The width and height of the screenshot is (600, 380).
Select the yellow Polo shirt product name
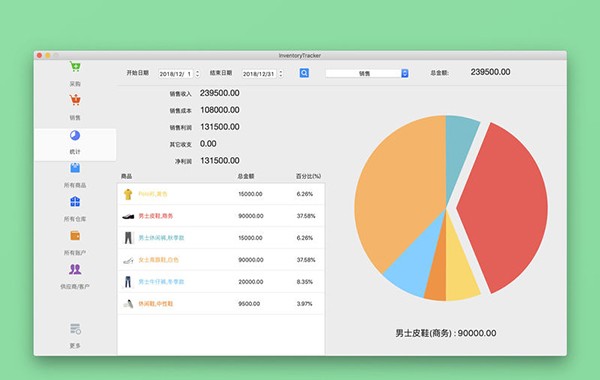click(x=153, y=194)
